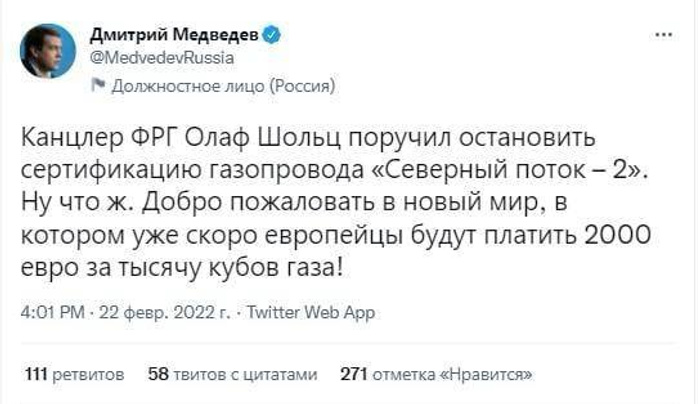
Task: Click the Должностное лицо (Россия) label
Action: tap(223, 87)
